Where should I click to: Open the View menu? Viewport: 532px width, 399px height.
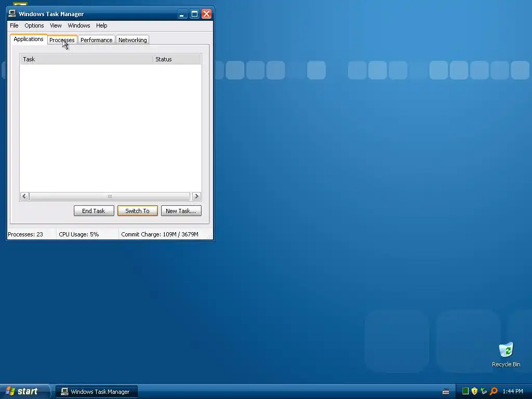(56, 25)
